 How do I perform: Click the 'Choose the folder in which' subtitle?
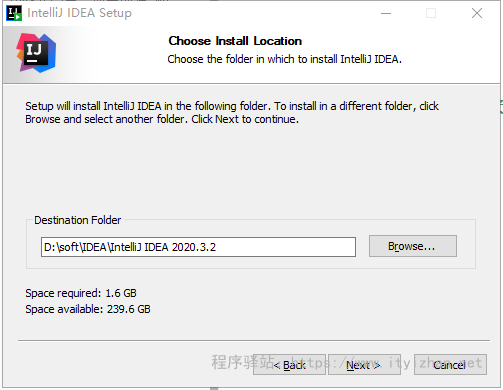pos(284,59)
